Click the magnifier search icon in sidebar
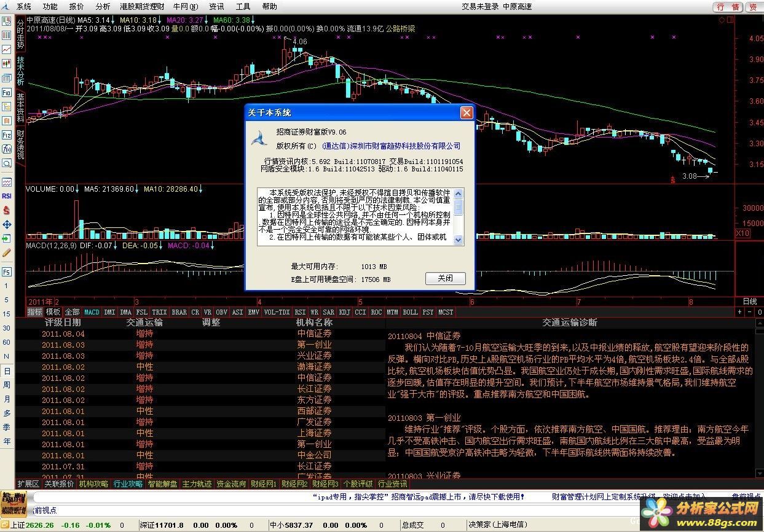 [x=7, y=163]
